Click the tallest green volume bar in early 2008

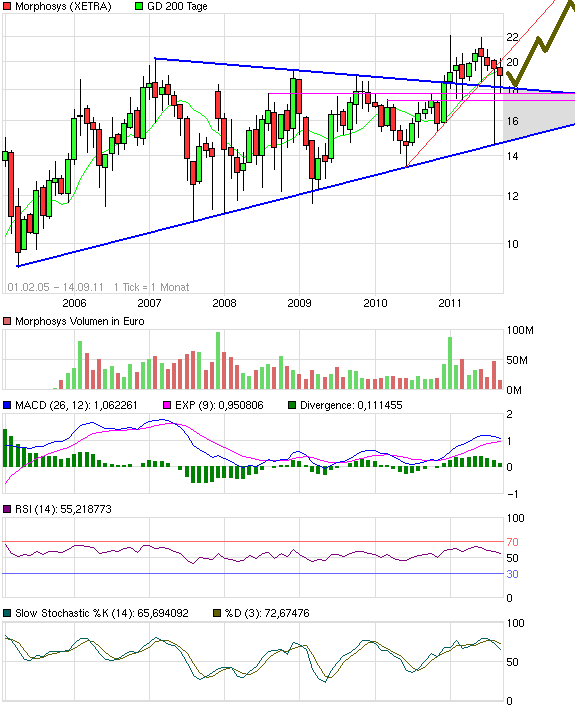[x=218, y=360]
